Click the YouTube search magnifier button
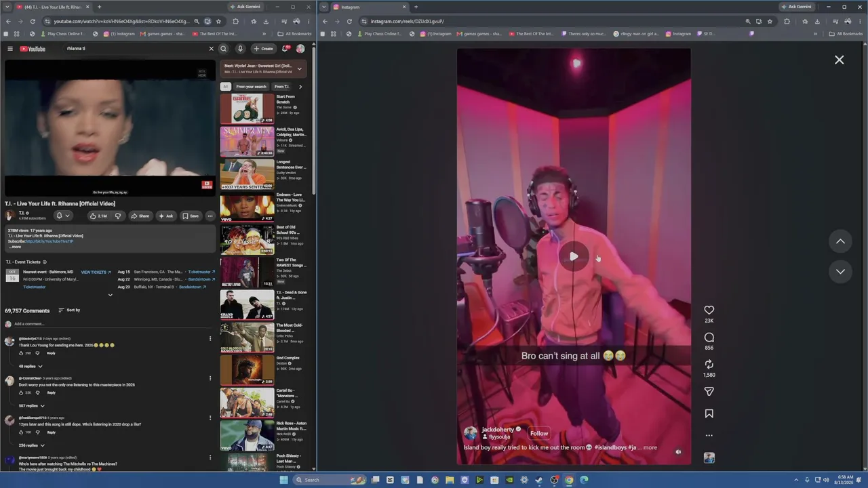Viewport: 868px width, 488px height. (223, 49)
